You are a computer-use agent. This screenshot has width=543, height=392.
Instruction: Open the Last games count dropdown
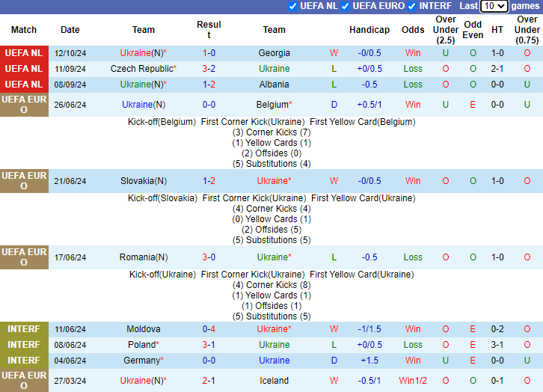pos(494,6)
